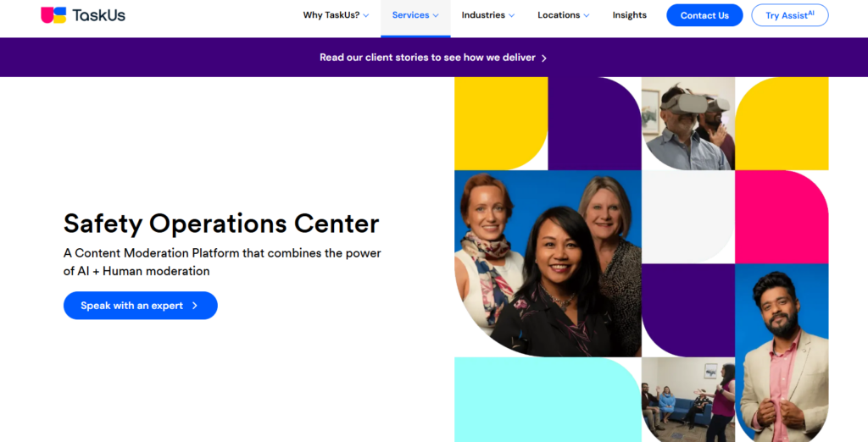Click the photo of three women
The height and width of the screenshot is (442, 868).
(548, 262)
